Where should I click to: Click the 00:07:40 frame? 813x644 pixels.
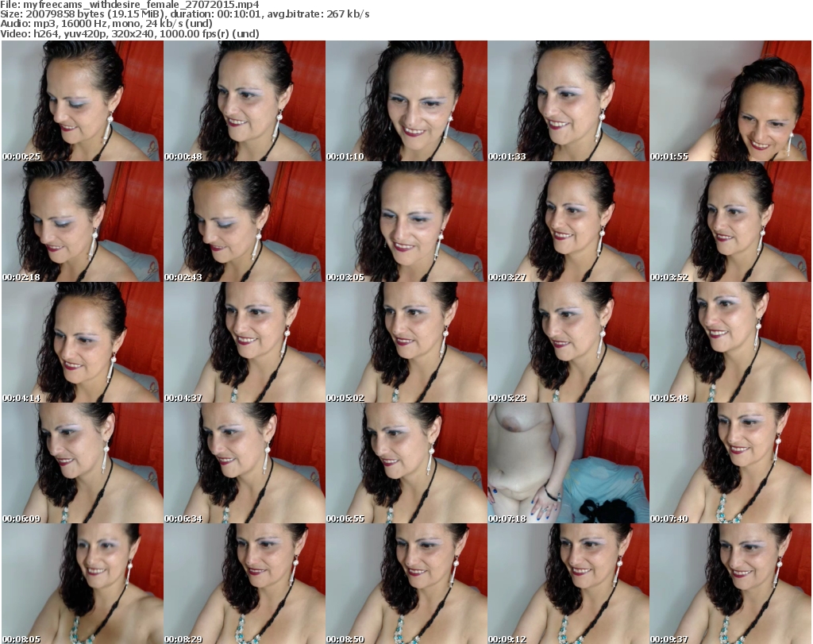tap(730, 463)
